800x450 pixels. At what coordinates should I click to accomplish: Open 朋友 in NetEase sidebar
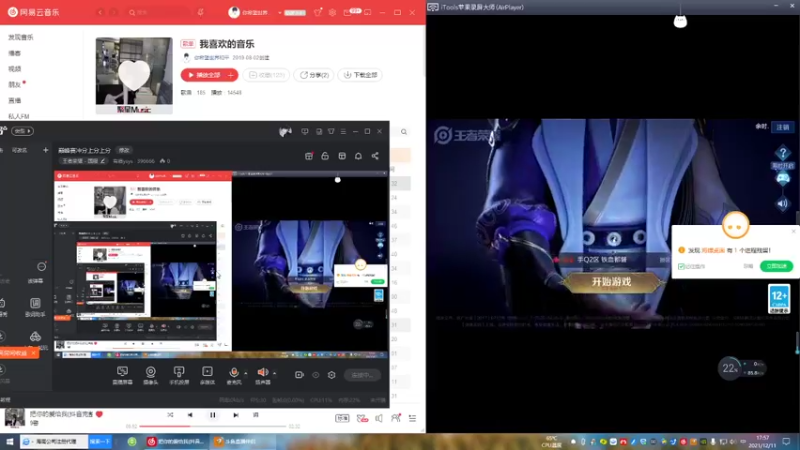[x=15, y=85]
